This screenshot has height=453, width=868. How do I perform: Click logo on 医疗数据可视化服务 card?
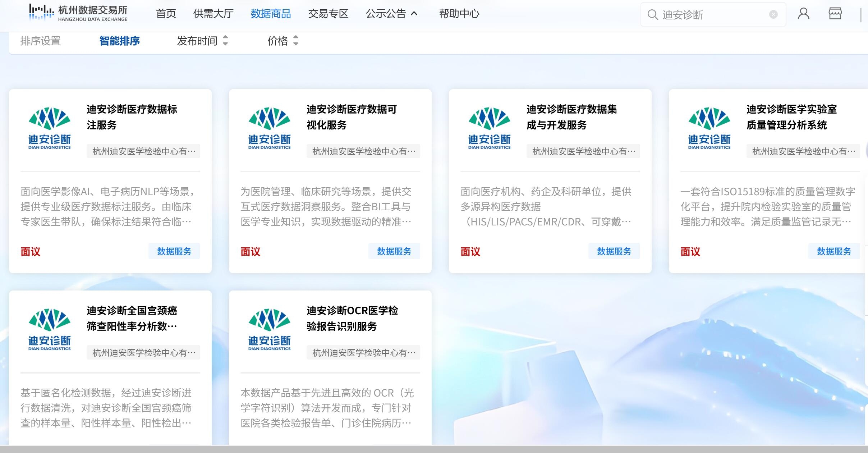click(270, 128)
